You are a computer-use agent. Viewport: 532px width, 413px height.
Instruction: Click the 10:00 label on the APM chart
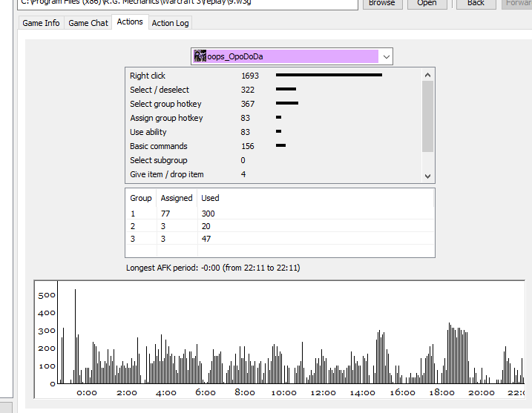[284, 393]
